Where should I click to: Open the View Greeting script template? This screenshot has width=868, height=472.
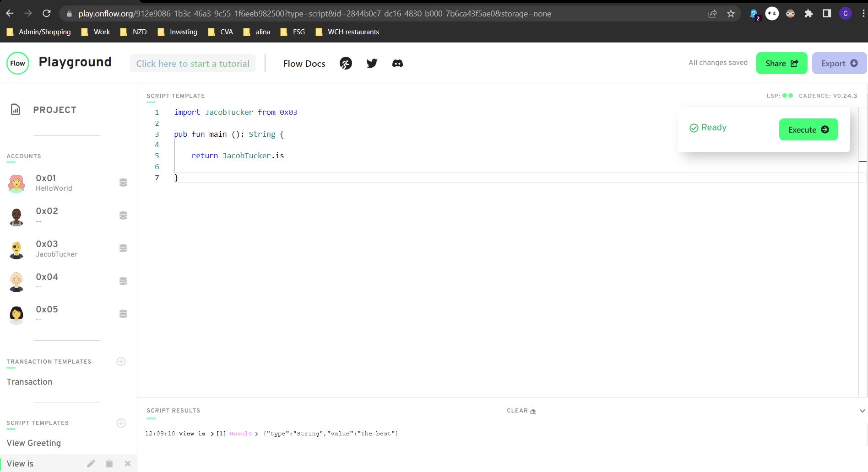point(34,443)
